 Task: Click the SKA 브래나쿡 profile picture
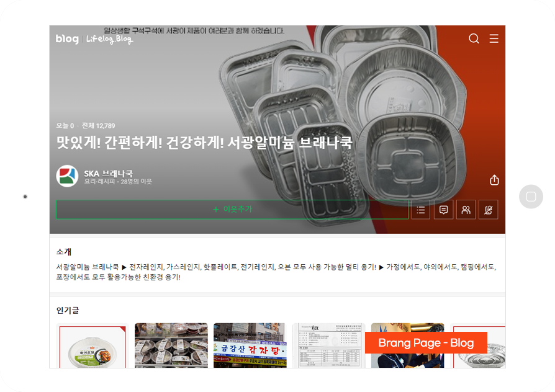(67, 176)
